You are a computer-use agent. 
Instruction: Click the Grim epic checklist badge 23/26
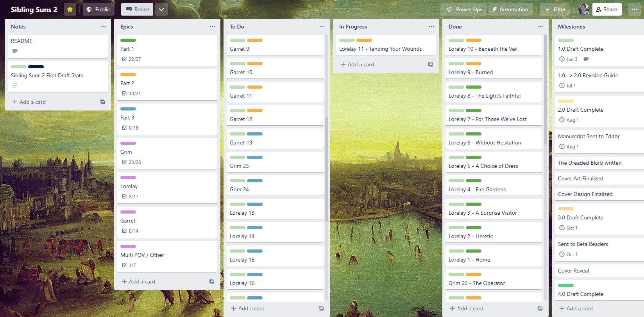[131, 162]
